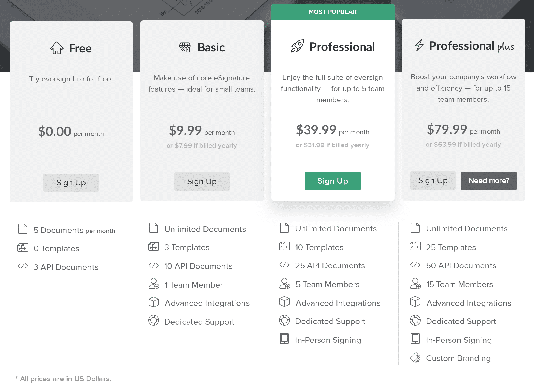Viewport: 534px width, 392px height.
Task: Select the rocket icon next to Professional
Action: tap(298, 46)
